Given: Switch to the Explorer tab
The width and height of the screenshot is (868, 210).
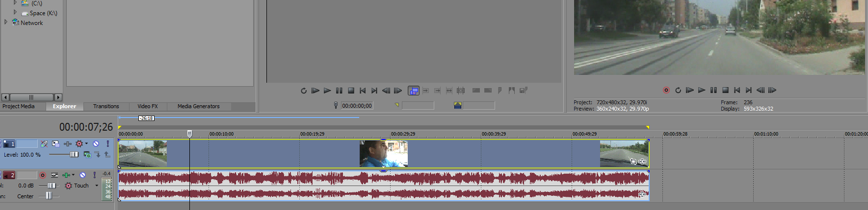Looking at the screenshot, I should (64, 106).
